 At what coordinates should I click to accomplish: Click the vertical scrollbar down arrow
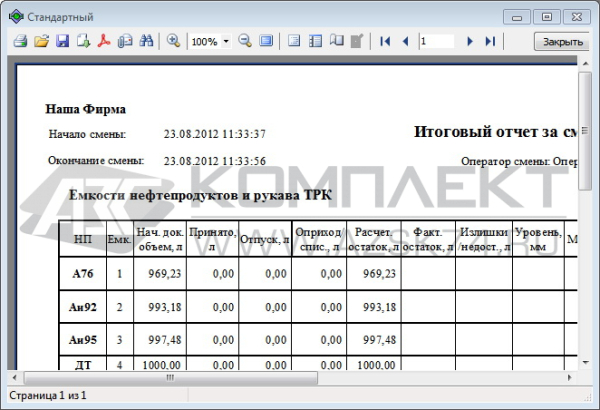(x=585, y=363)
